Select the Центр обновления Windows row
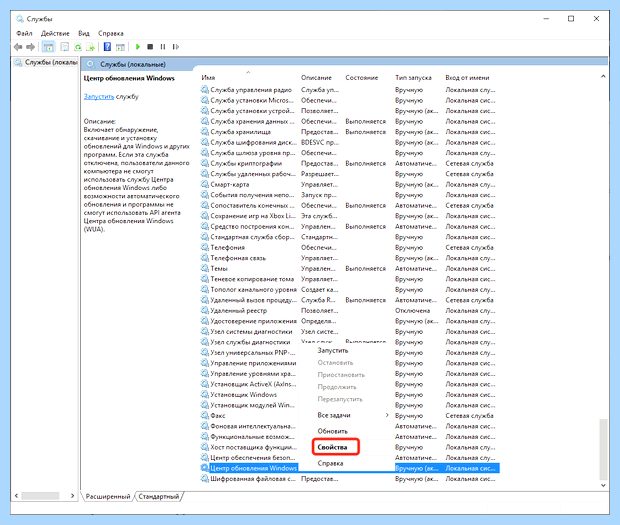Image resolution: width=620 pixels, height=525 pixels. click(350, 468)
